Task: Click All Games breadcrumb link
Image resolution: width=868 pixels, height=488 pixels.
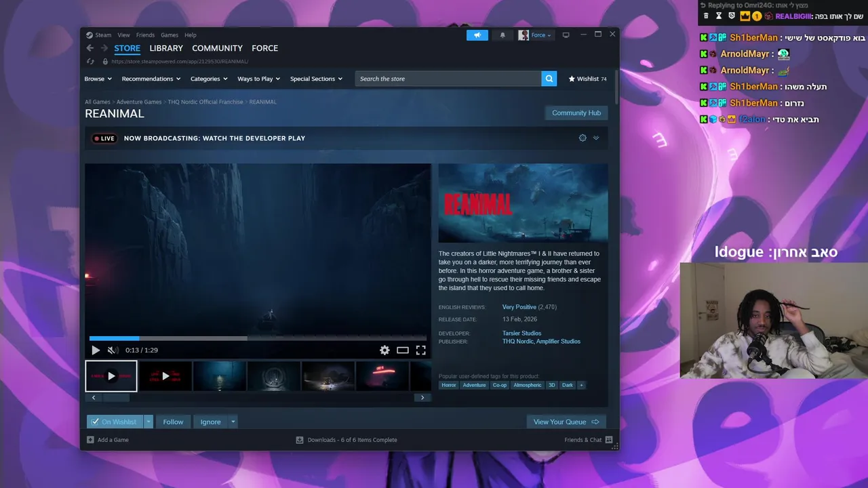Action: 98,102
